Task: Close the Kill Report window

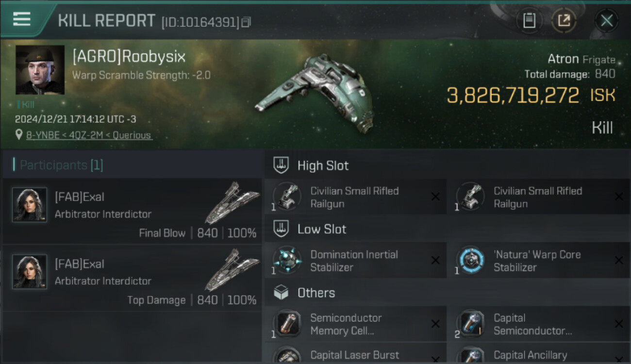Action: [x=607, y=20]
